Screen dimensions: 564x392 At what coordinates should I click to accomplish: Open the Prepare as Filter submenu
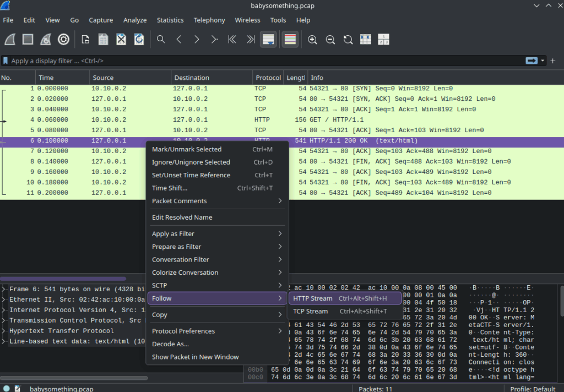pyautogui.click(x=217, y=247)
